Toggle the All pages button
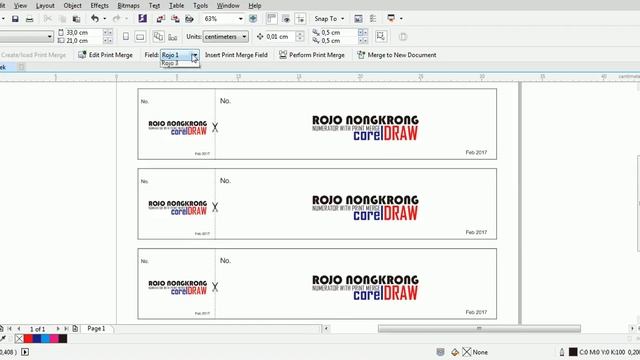The height and width of the screenshot is (360, 640). pos(158,36)
